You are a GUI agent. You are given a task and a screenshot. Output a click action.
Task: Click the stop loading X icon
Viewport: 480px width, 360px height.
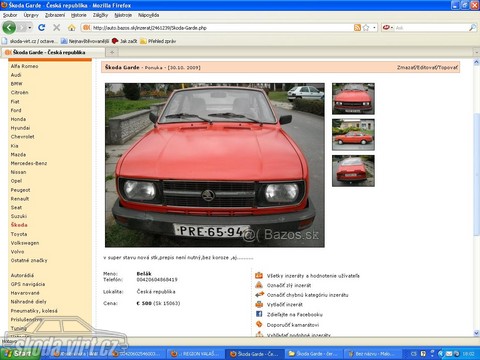[57, 28]
